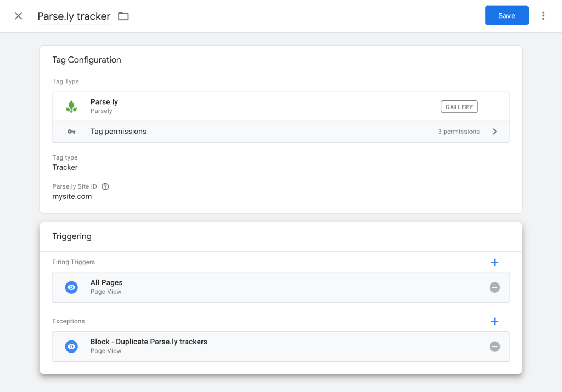Screen dimensions: 562x392
Task: Open the three-dot more options menu
Action: pos(543,16)
